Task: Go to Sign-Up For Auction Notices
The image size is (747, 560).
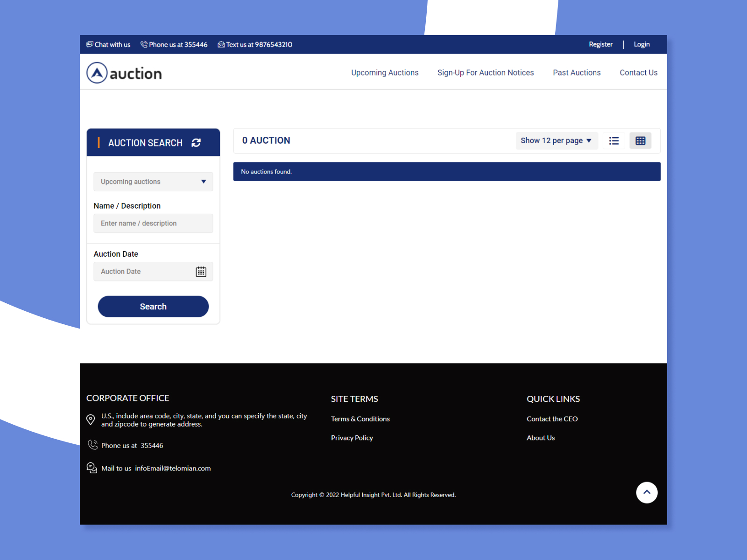Action: pyautogui.click(x=486, y=73)
